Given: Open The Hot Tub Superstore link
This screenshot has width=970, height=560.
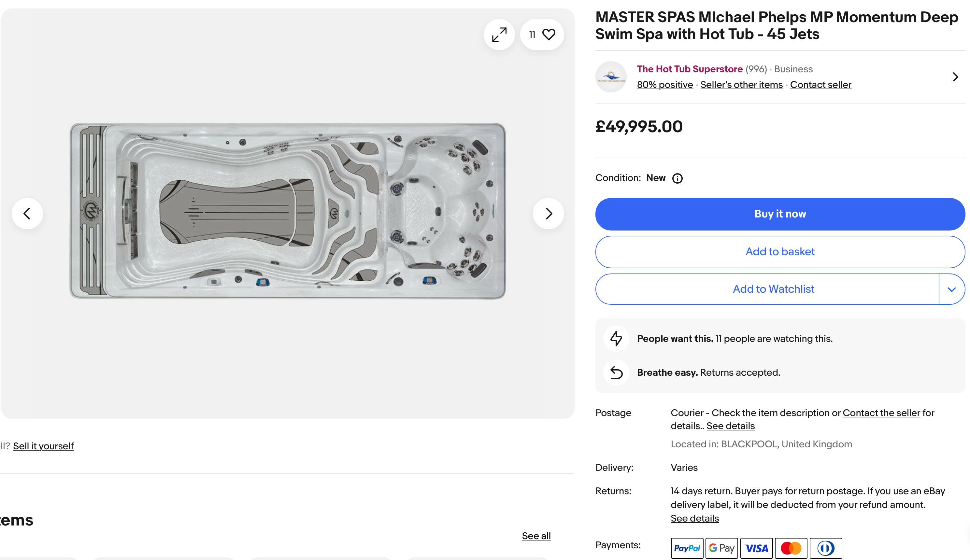Looking at the screenshot, I should (x=690, y=69).
